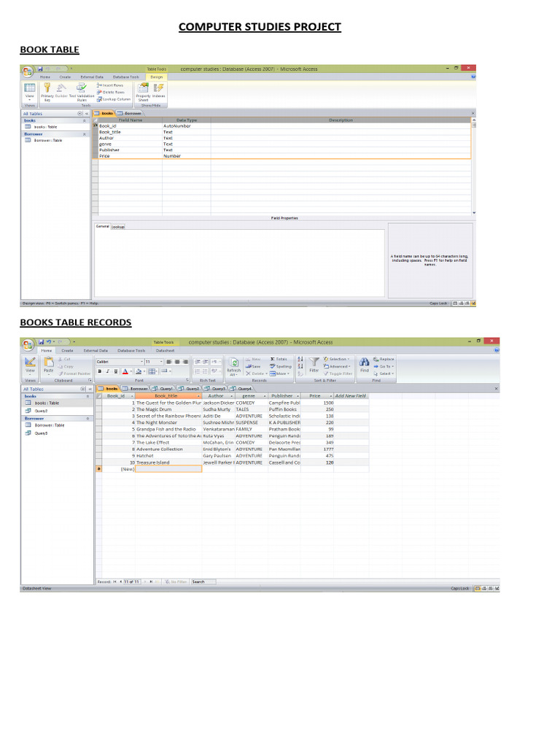Open the Select dropdown in Find group
This screenshot has width=560, height=747.
[384, 373]
